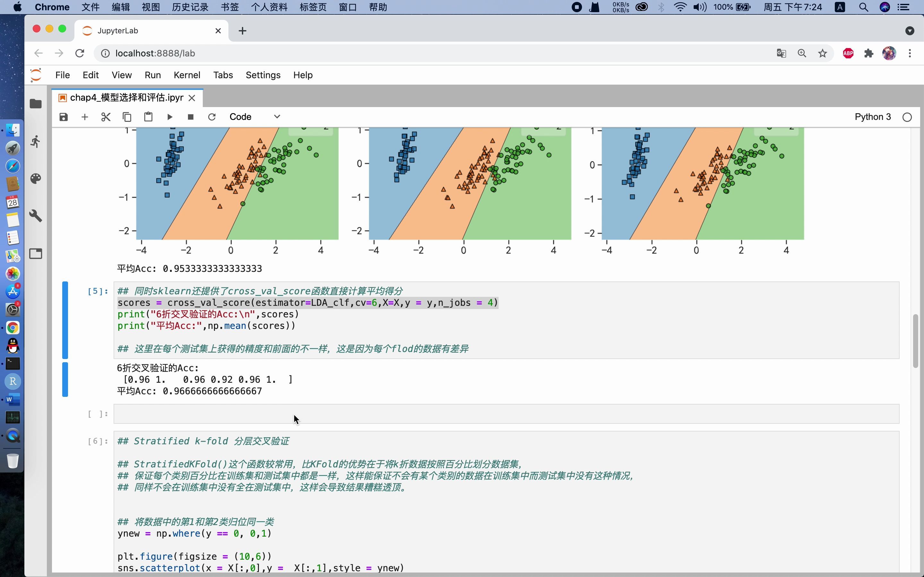The width and height of the screenshot is (924, 577).
Task: Restart the kernel with the refresh icon
Action: (x=212, y=117)
